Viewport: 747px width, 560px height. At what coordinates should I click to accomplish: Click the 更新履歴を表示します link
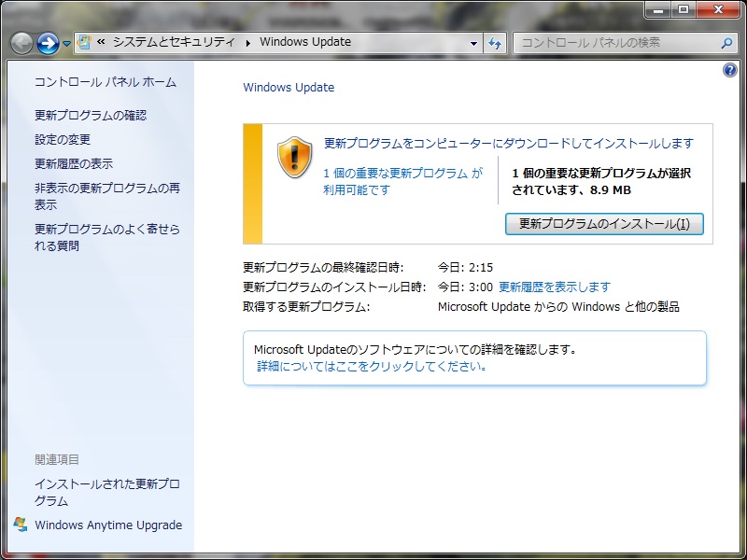[x=555, y=287]
